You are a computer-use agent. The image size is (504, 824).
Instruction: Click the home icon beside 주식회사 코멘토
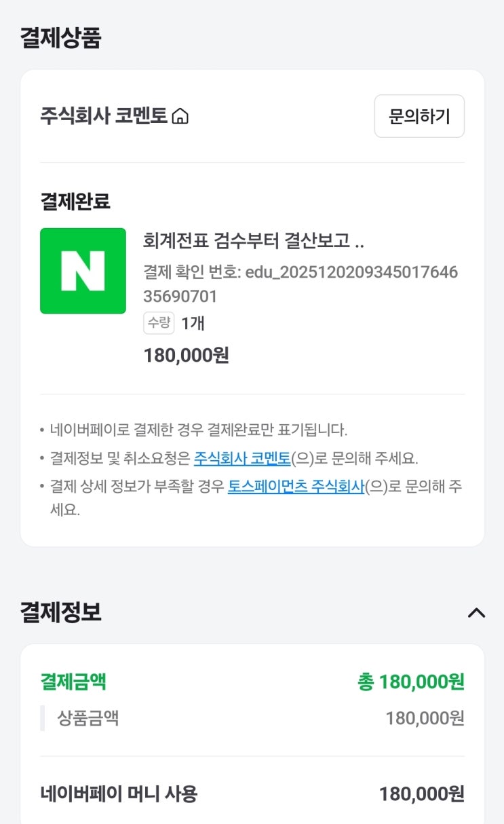[x=180, y=117]
